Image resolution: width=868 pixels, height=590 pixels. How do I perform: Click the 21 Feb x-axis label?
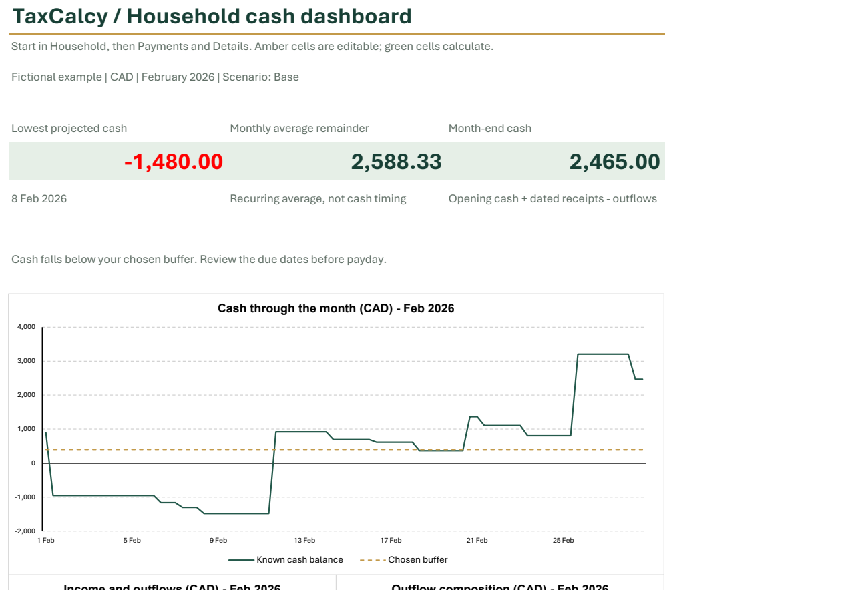[477, 541]
